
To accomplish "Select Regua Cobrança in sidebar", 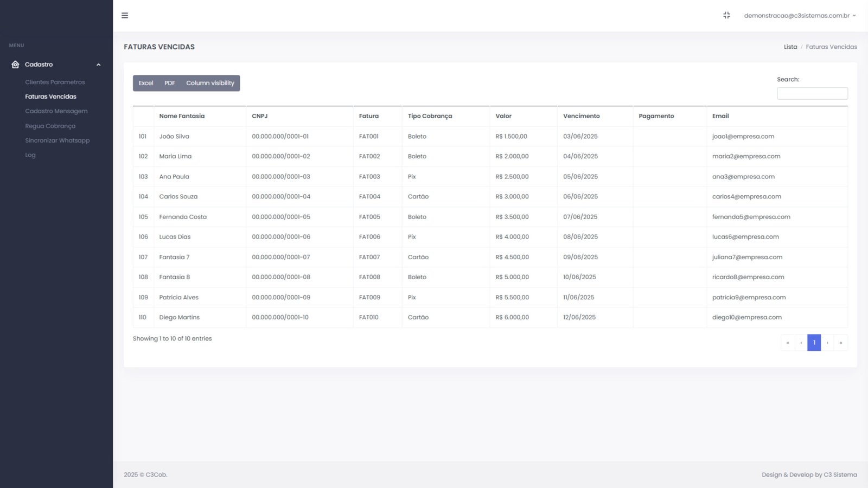I will 50,126.
